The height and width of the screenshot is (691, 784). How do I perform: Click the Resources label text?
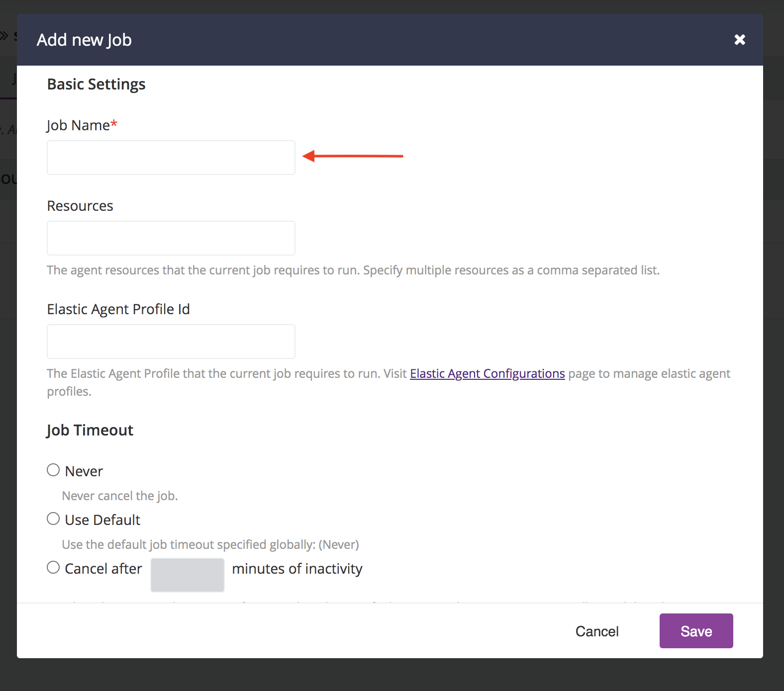(80, 206)
